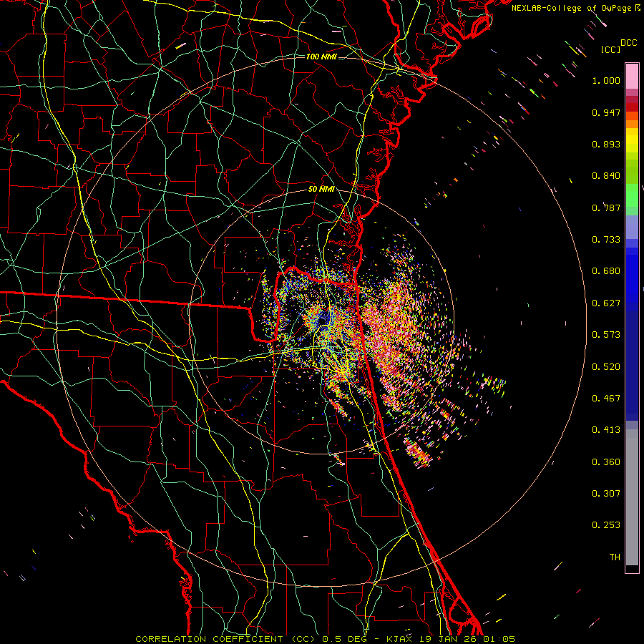Click the 0.893 scale value

[606, 144]
